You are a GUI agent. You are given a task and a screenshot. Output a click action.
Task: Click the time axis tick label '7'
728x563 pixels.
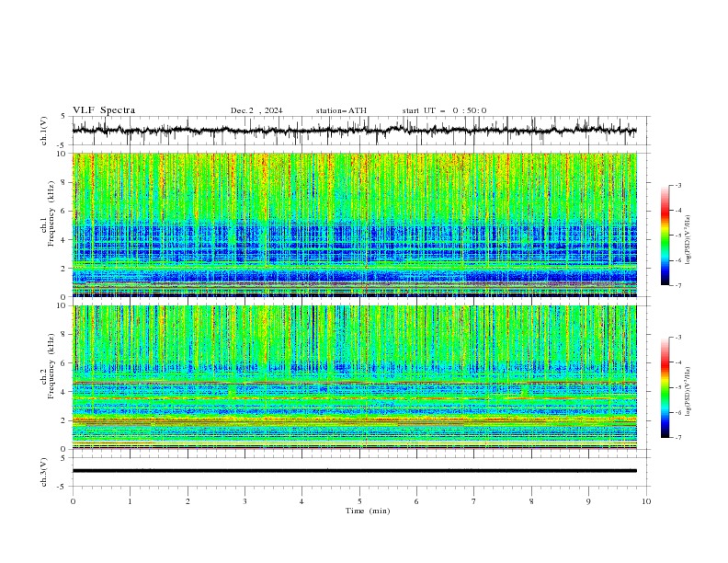[x=474, y=501]
